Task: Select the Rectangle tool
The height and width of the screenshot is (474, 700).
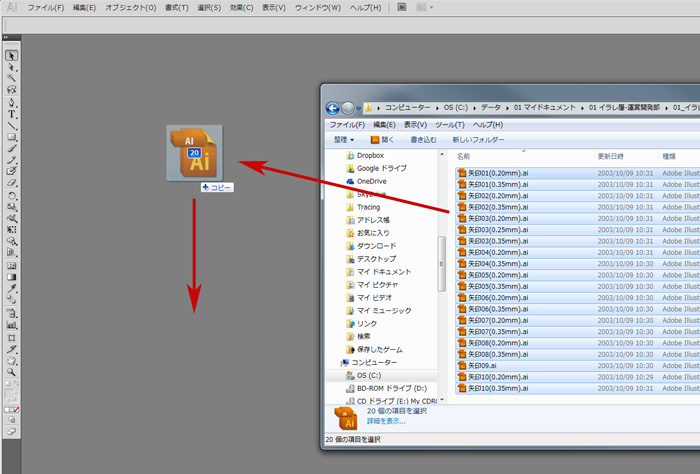Action: (12, 137)
